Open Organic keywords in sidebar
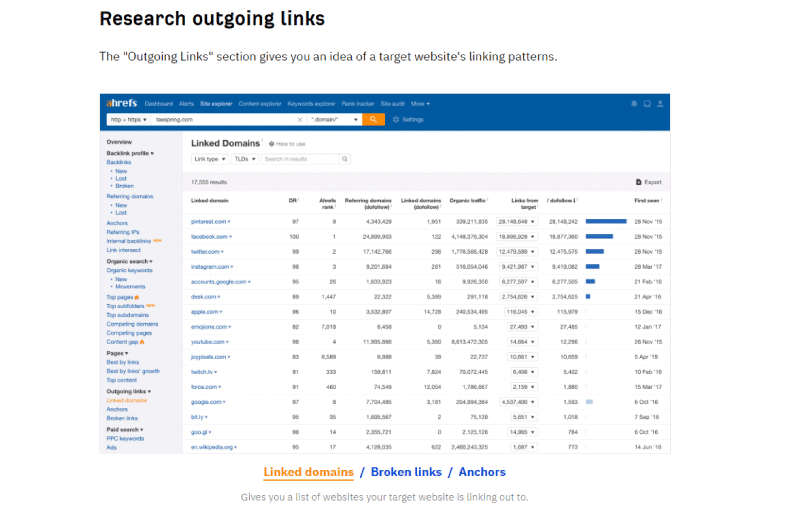 pyautogui.click(x=130, y=270)
